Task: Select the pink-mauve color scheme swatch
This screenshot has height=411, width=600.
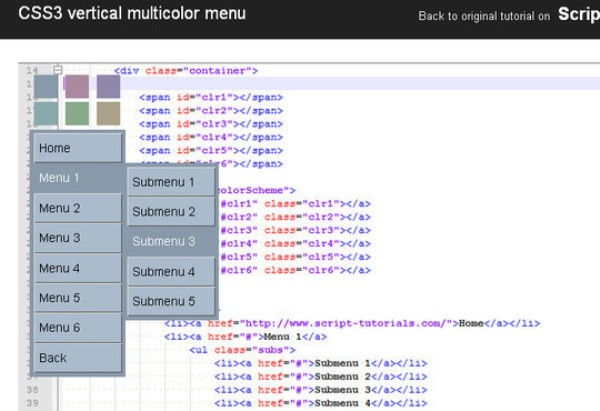Action: pos(76,87)
